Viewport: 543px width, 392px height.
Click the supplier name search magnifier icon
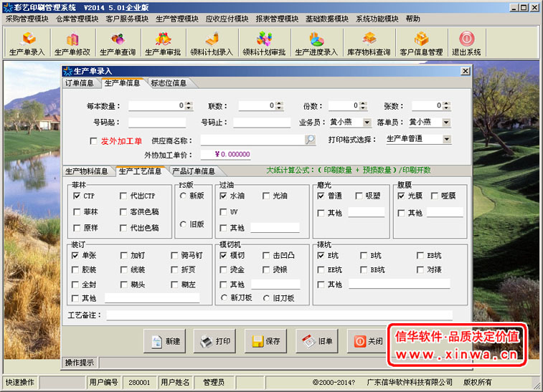point(310,140)
